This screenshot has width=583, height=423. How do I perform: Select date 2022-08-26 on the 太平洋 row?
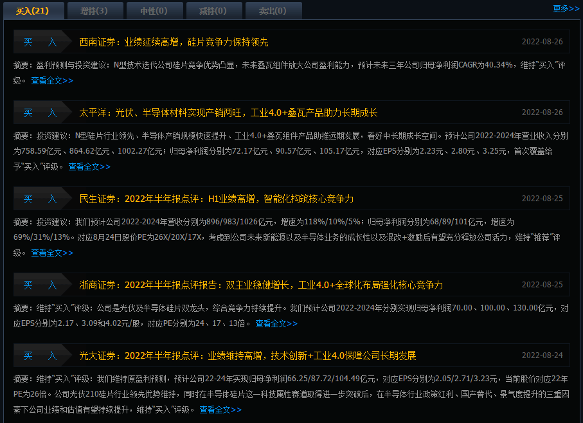pos(542,112)
